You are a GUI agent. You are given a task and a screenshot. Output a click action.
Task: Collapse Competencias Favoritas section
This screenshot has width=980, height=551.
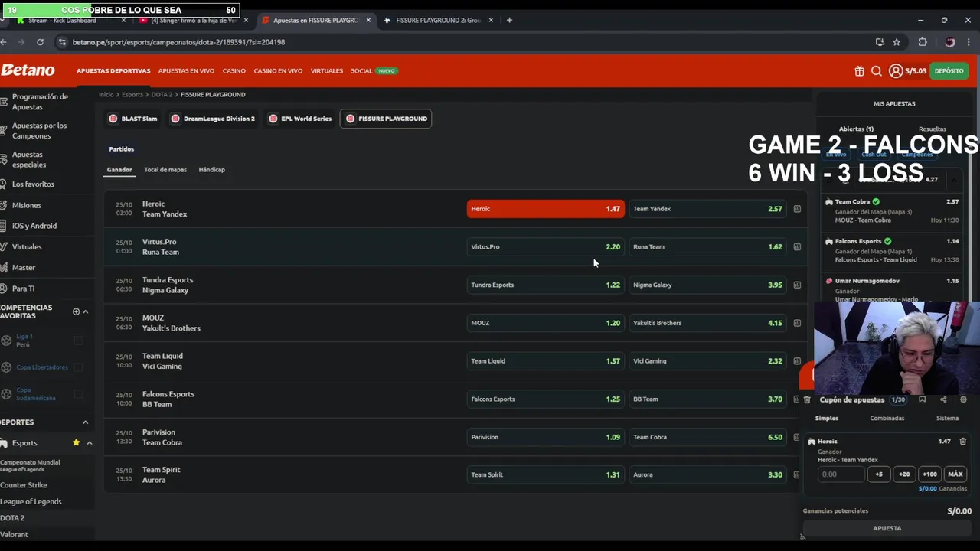85,311
